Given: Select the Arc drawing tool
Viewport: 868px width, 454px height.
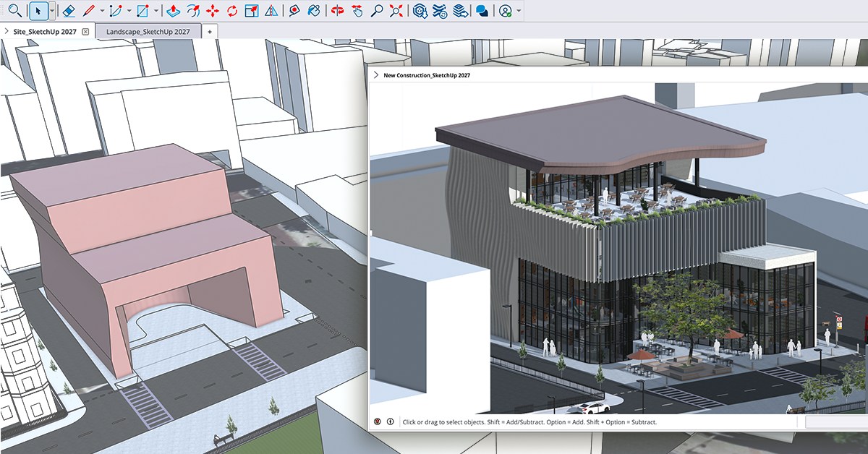Looking at the screenshot, I should [116, 11].
